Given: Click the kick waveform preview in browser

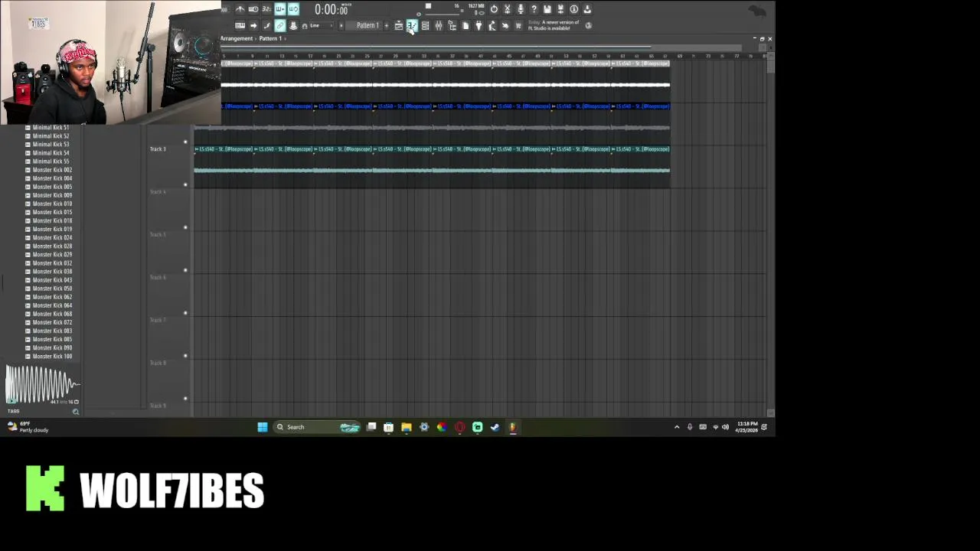Looking at the screenshot, I should pos(42,384).
